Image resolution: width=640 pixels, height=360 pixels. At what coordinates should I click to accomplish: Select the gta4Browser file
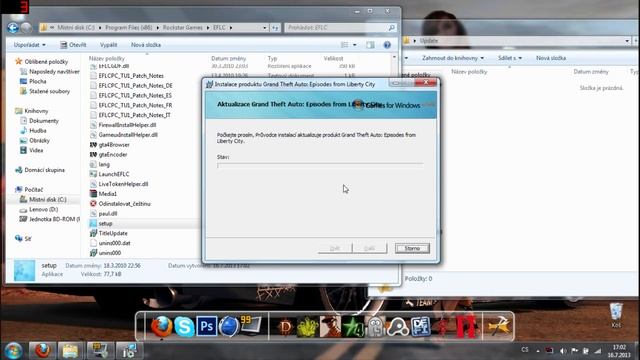coord(114,145)
